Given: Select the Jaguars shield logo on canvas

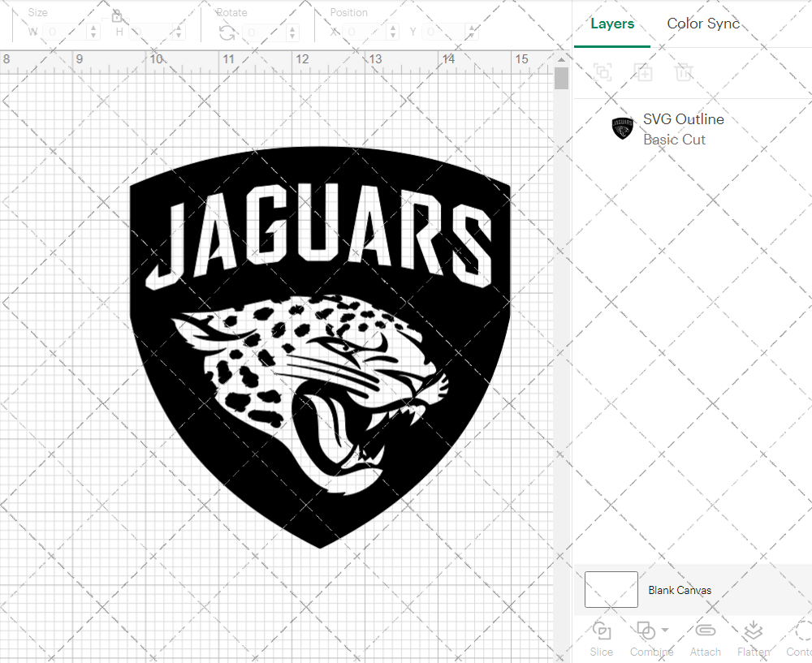Looking at the screenshot, I should coord(320,347).
